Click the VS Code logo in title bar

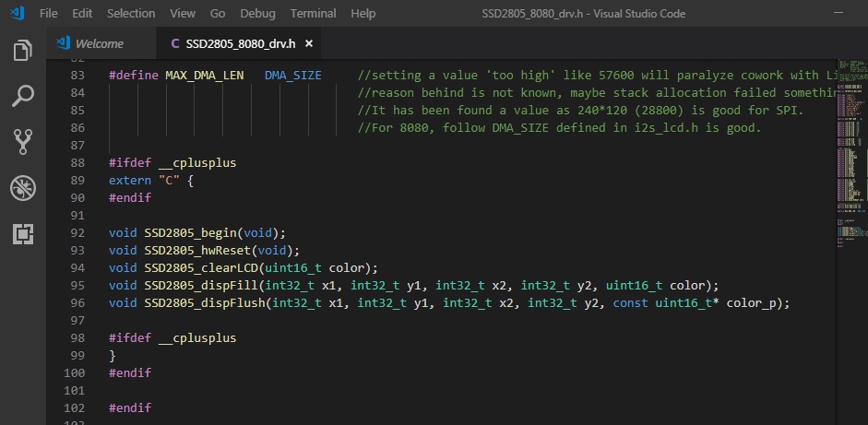(15, 14)
